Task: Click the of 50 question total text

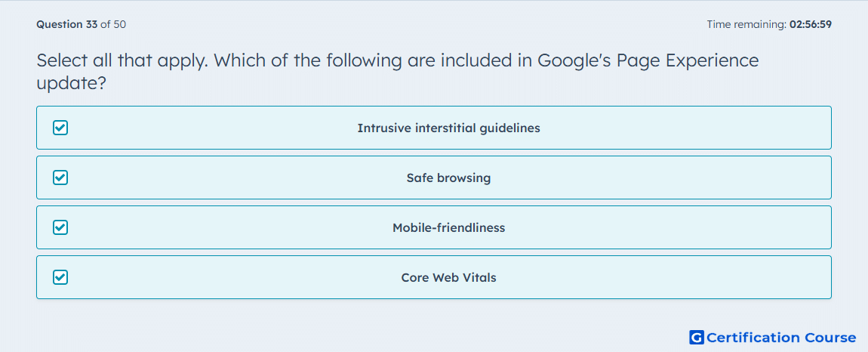Action: point(113,24)
